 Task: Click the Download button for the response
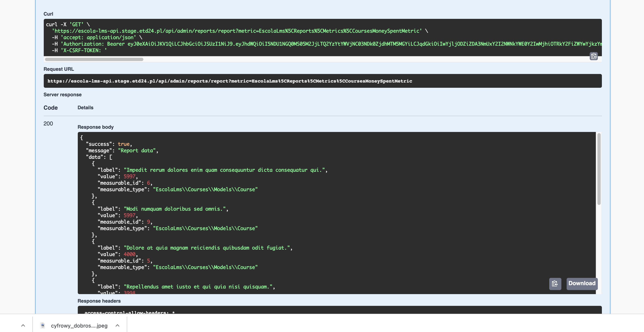tap(582, 284)
